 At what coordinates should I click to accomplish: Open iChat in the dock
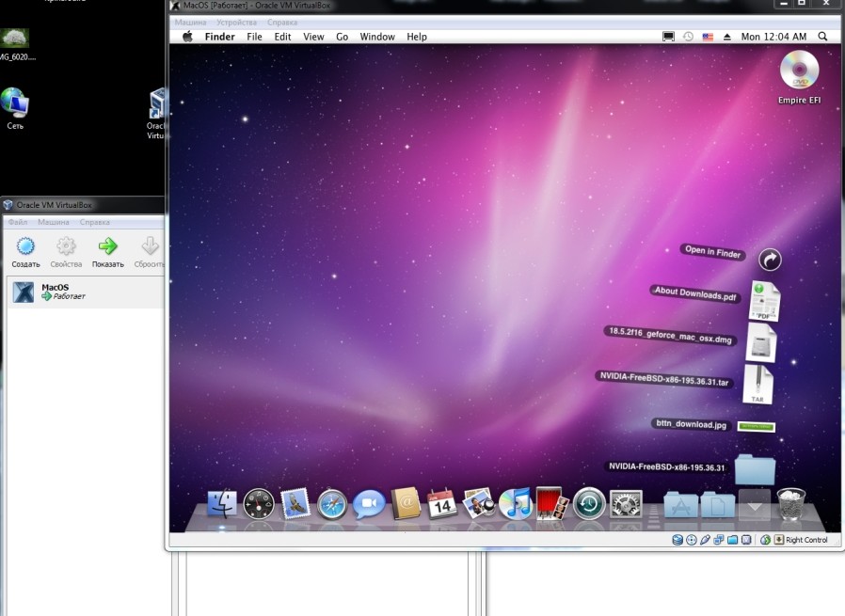[369, 504]
